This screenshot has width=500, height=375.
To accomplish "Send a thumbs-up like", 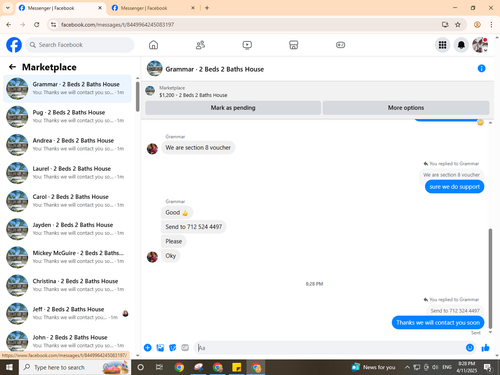I will (x=485, y=348).
